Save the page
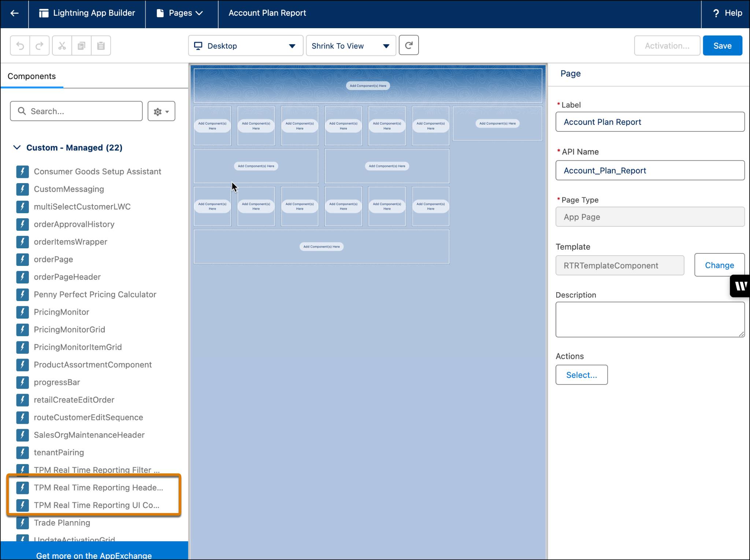The image size is (750, 560). [x=722, y=46]
